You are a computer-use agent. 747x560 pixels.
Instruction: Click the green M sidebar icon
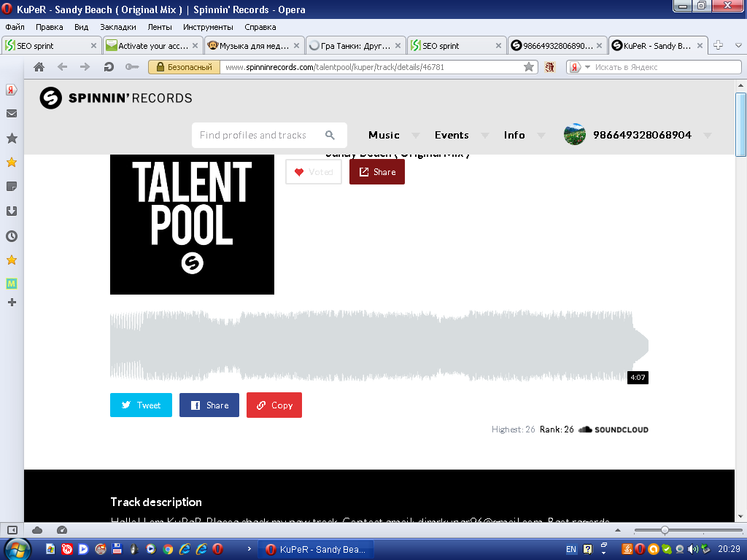(x=12, y=284)
